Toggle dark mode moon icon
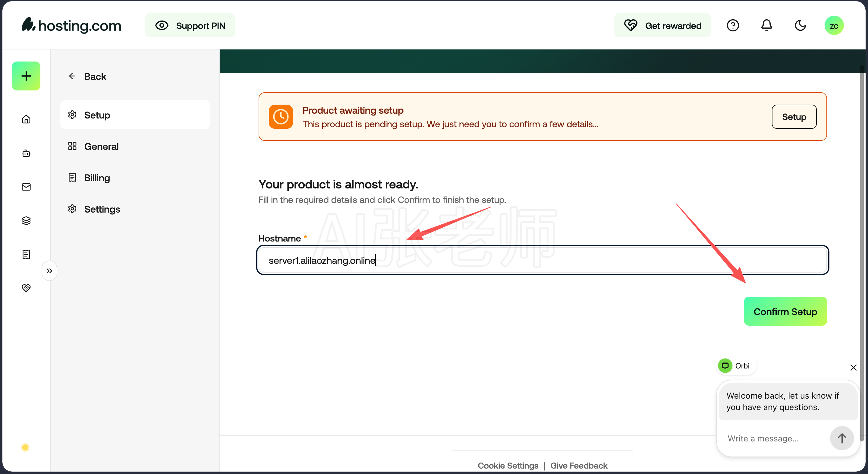This screenshot has height=474, width=868. click(x=800, y=26)
